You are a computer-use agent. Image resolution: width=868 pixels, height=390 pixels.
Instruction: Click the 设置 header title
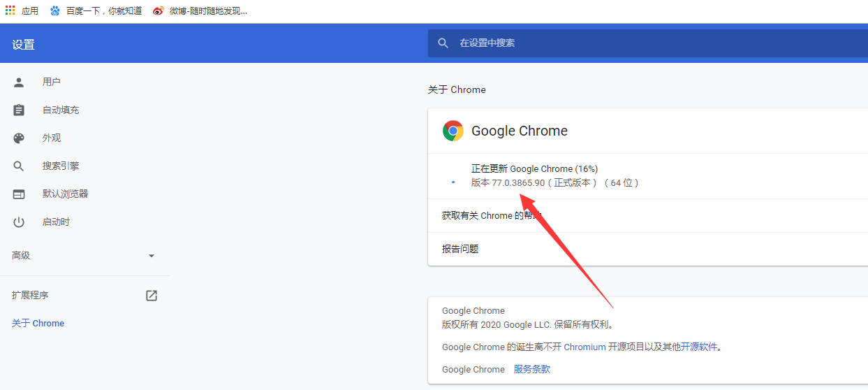tap(23, 45)
